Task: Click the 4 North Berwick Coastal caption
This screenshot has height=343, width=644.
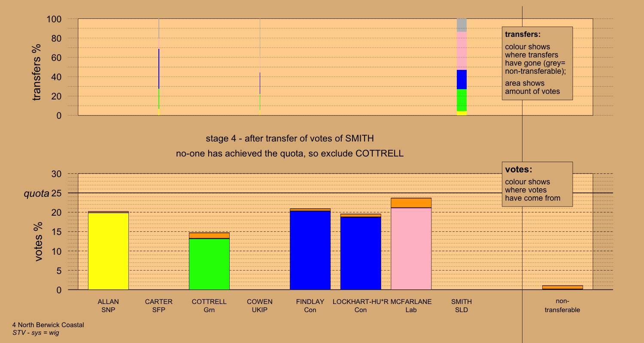Action: pyautogui.click(x=48, y=325)
